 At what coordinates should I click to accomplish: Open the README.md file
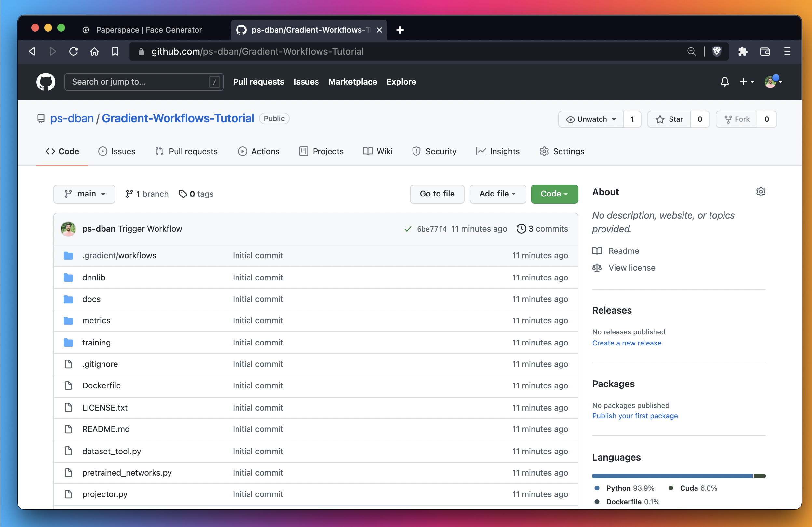(106, 429)
